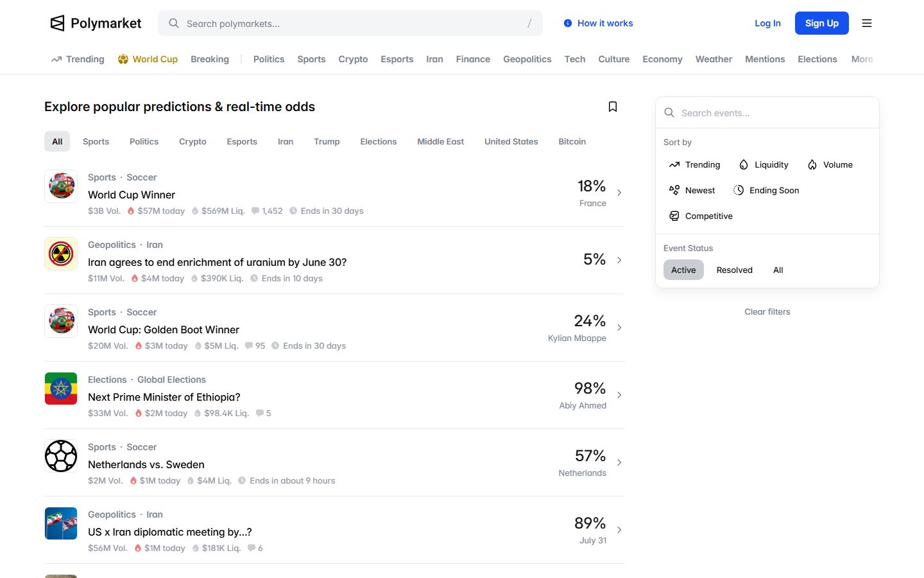Screen dimensions: 924x578
Task: Focus the Search polymarkets input field
Action: point(350,23)
